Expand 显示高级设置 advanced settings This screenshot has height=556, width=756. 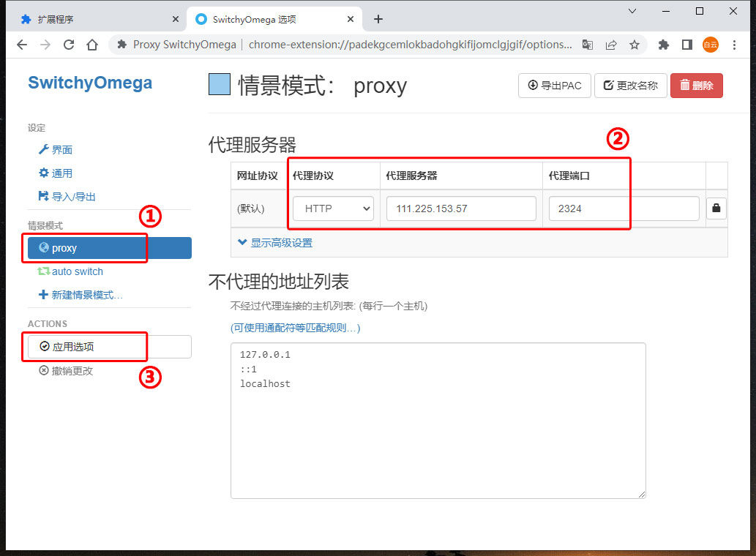click(x=275, y=243)
